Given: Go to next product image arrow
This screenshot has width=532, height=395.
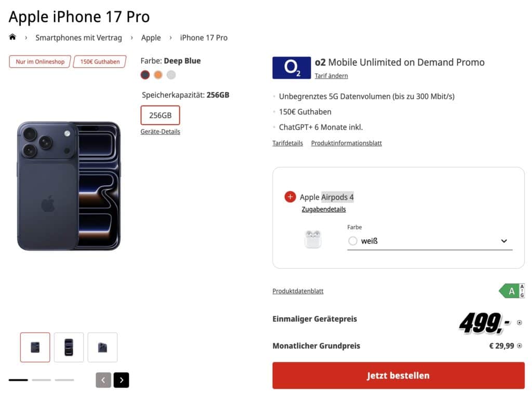Looking at the screenshot, I should point(121,380).
